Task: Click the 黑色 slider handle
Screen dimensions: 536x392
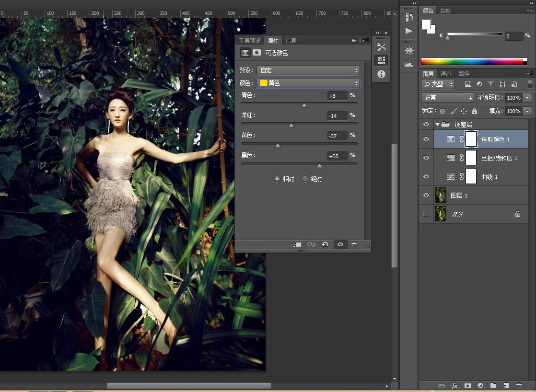Action: click(319, 166)
